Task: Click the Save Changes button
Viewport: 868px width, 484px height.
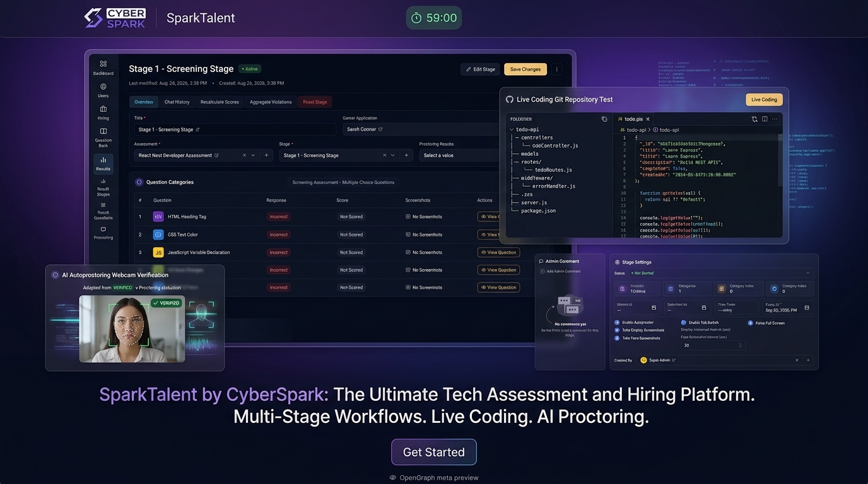Action: 525,69
